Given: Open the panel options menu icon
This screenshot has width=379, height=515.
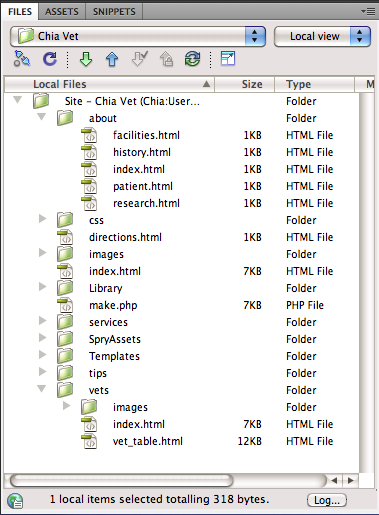Looking at the screenshot, I should point(368,12).
